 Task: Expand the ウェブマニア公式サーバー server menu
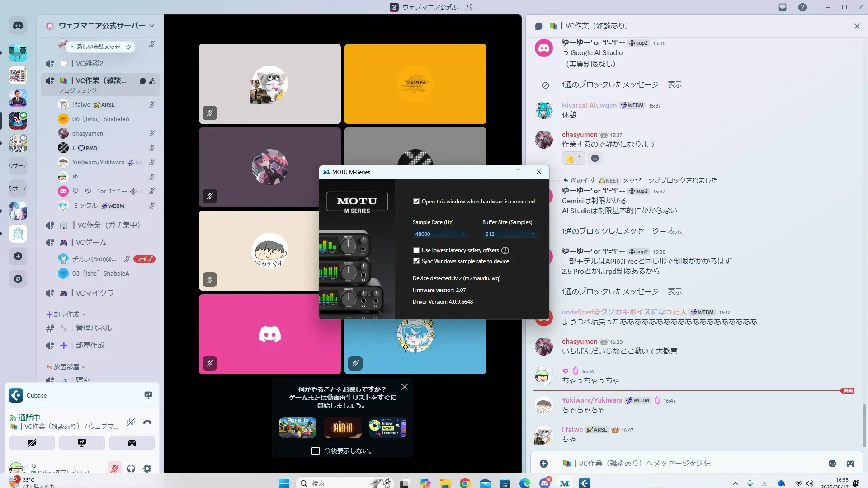coord(152,26)
